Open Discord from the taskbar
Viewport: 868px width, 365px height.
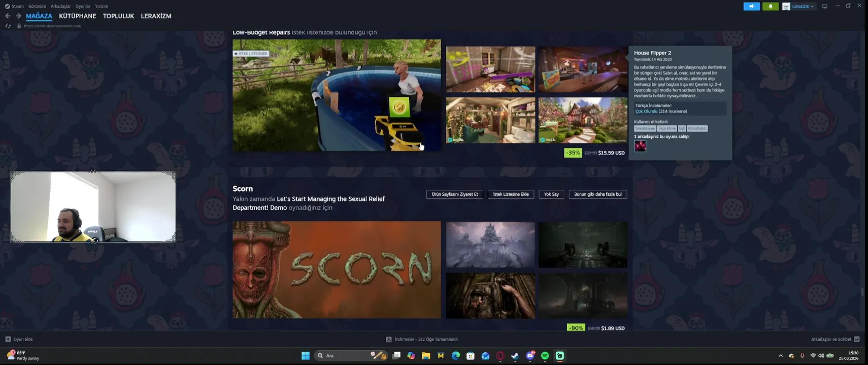tap(530, 356)
